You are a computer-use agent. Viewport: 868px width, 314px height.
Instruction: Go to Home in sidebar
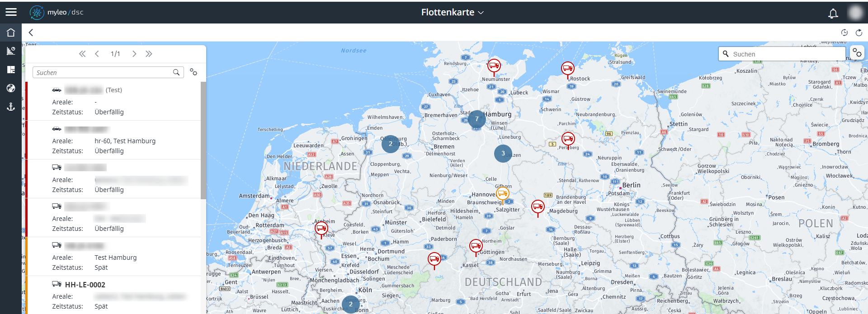pyautogui.click(x=11, y=33)
